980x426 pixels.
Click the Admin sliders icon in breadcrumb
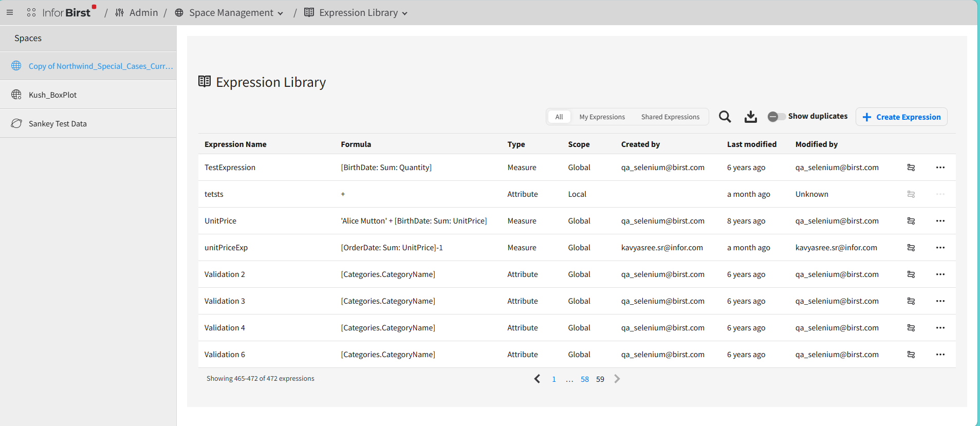[120, 12]
